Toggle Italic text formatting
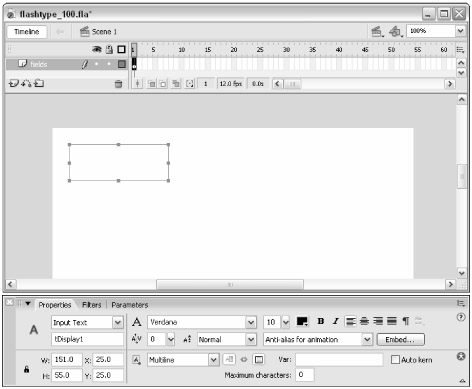The width and height of the screenshot is (472, 389). pyautogui.click(x=335, y=321)
